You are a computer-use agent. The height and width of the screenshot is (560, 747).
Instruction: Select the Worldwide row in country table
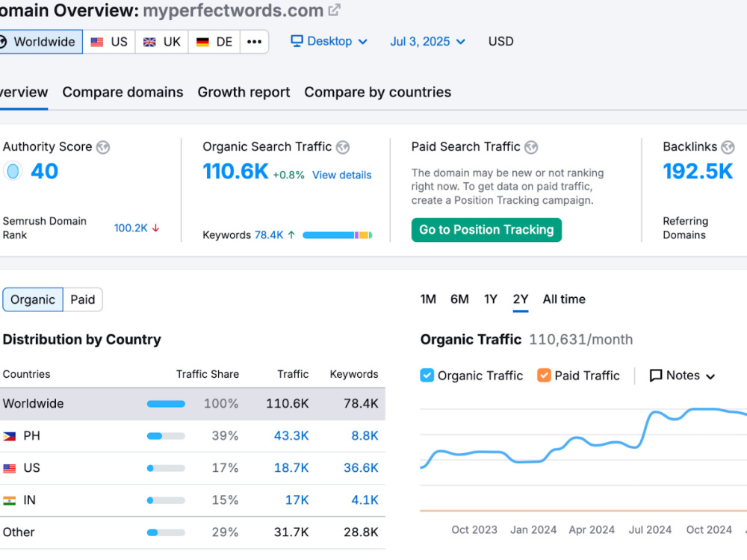(x=193, y=404)
